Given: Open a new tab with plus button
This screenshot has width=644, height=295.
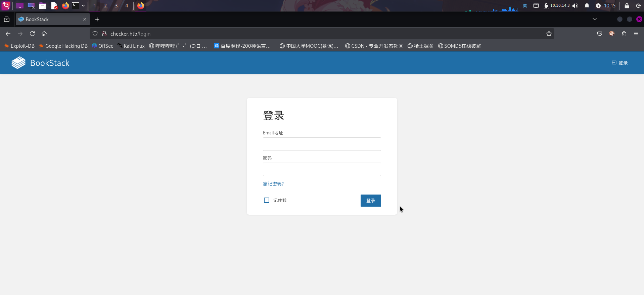Looking at the screenshot, I should click(x=97, y=19).
